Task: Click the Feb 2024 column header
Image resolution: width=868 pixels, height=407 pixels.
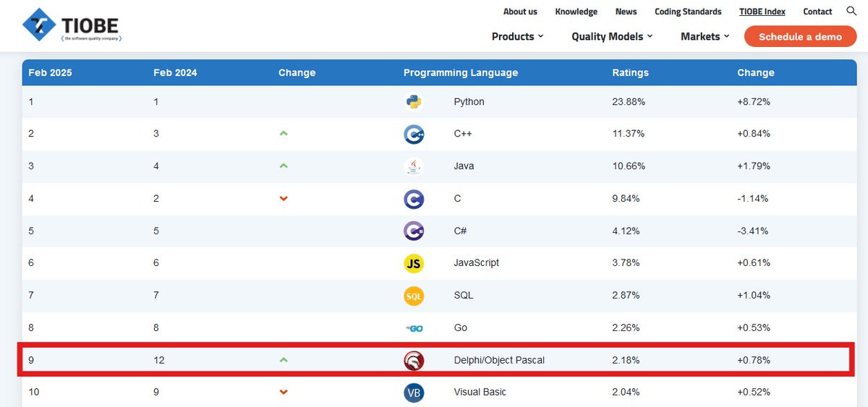Action: [175, 72]
